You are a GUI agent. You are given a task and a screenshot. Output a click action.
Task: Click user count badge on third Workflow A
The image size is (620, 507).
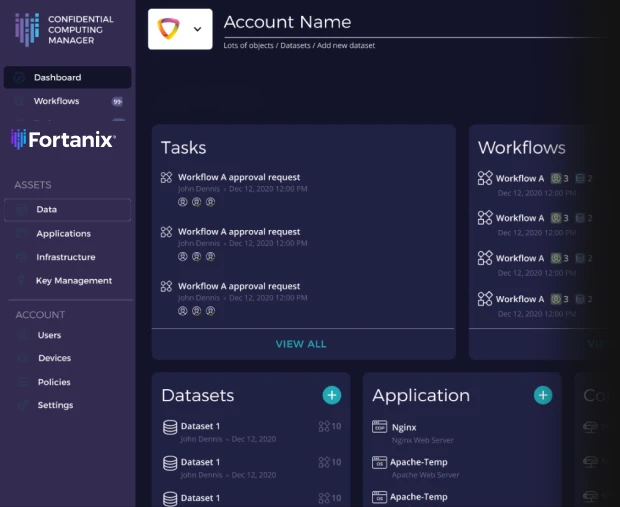coord(560,259)
